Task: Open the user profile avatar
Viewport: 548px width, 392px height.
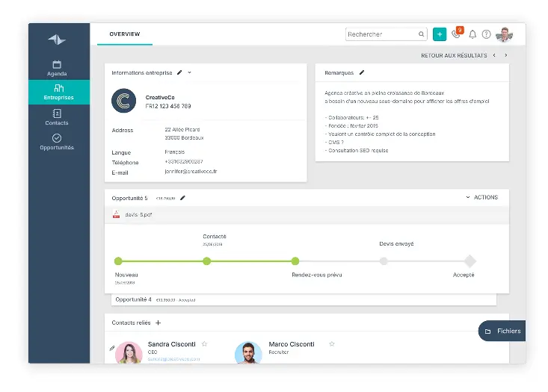Action: point(504,34)
